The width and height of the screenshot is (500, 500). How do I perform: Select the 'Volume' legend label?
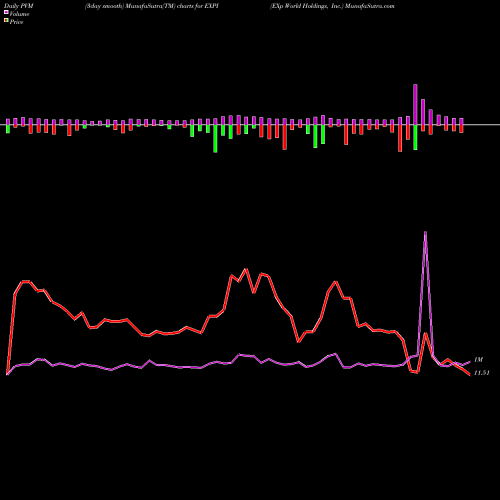tap(19, 14)
